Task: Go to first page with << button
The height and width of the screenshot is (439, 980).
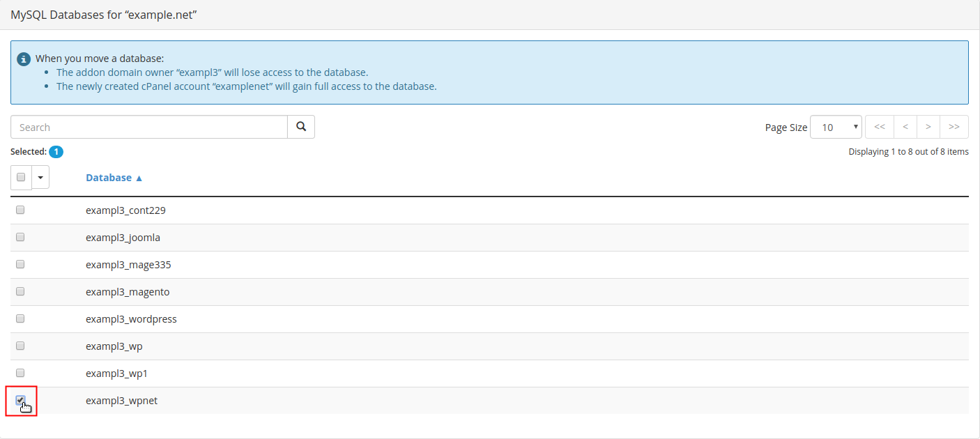Action: 879,127
